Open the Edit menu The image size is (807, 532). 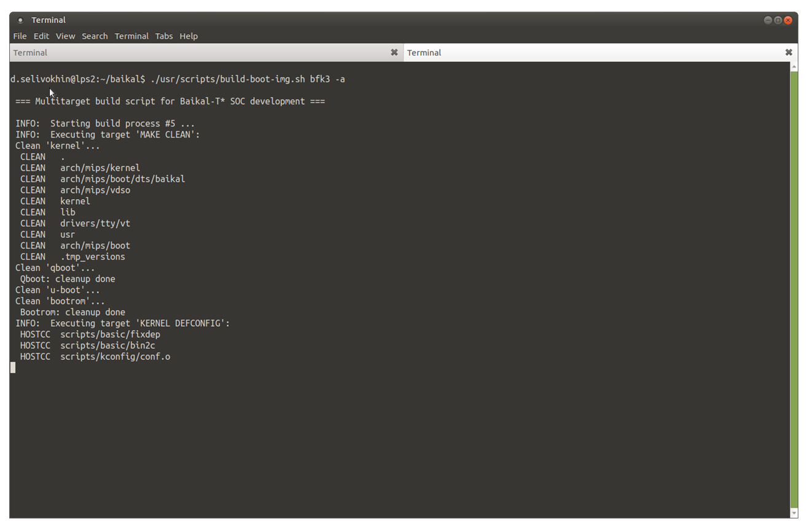coord(41,36)
